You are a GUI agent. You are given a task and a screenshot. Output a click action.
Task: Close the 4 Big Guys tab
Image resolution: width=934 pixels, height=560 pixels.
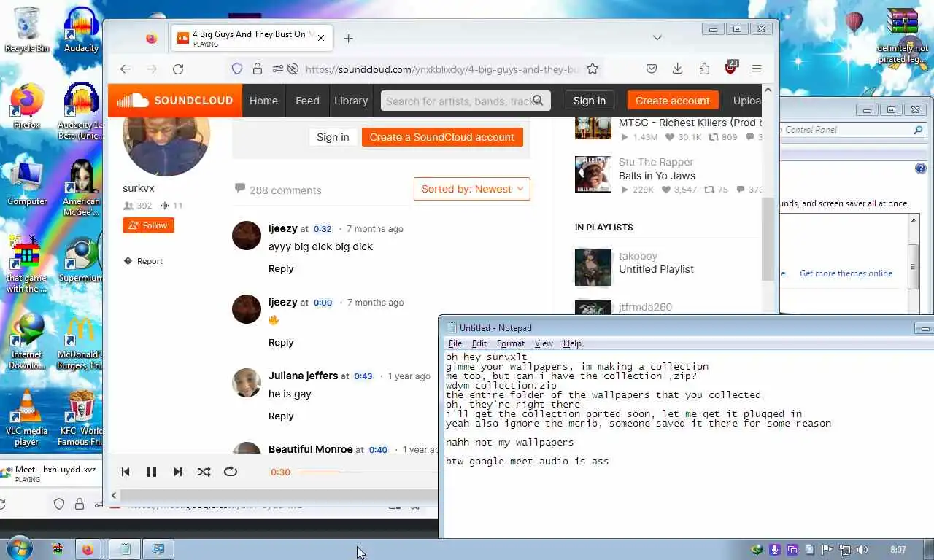point(321,38)
